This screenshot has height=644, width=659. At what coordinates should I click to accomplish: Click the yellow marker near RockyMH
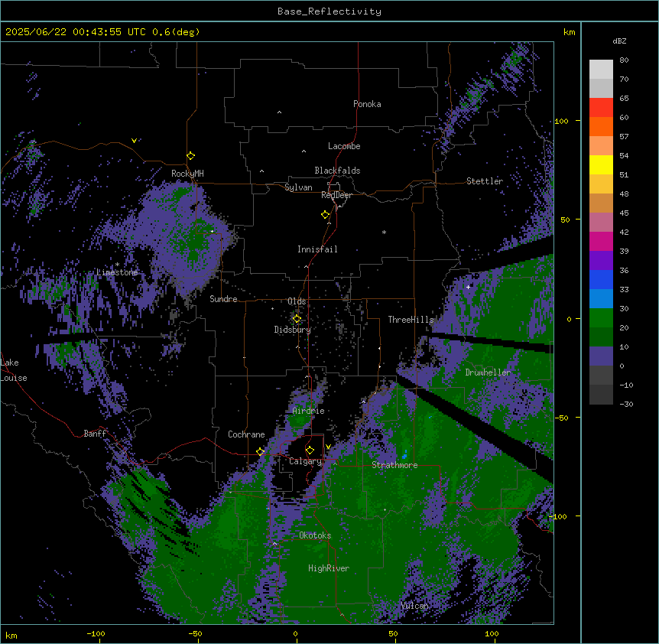tap(191, 155)
